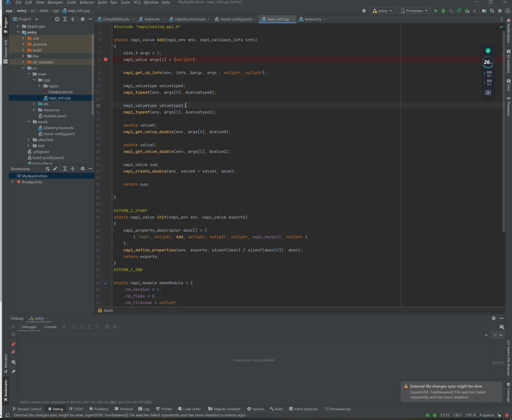Toggle the breakpoint on line 6

click(x=106, y=60)
